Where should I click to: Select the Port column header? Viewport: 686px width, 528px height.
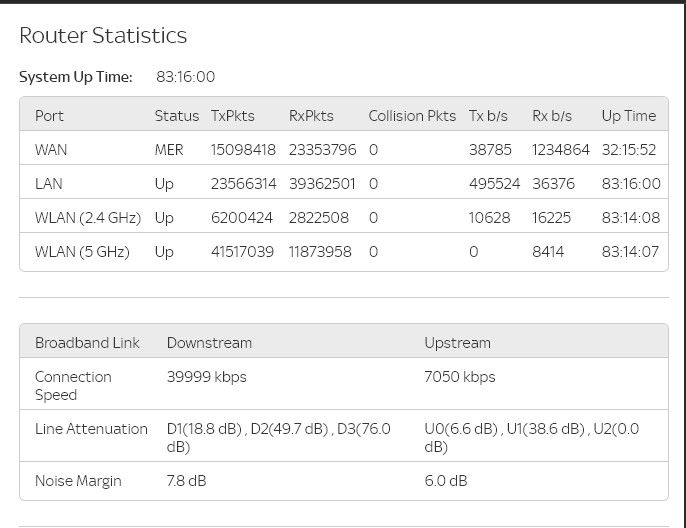[x=49, y=116]
